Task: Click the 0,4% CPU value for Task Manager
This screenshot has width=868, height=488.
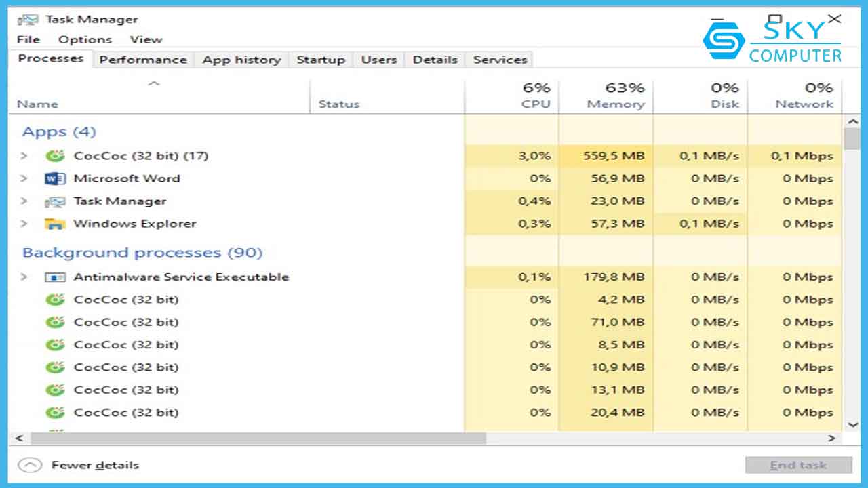Action: [x=534, y=201]
